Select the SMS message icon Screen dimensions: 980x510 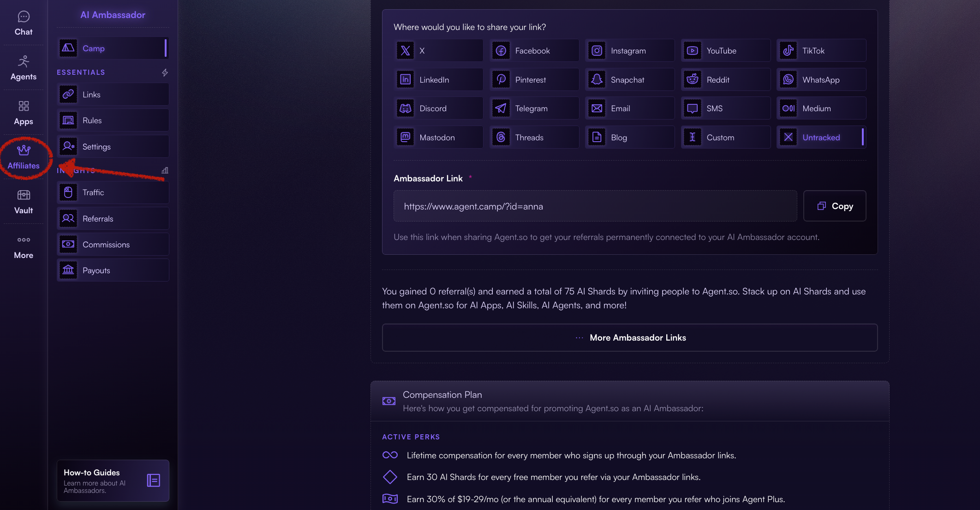point(693,108)
